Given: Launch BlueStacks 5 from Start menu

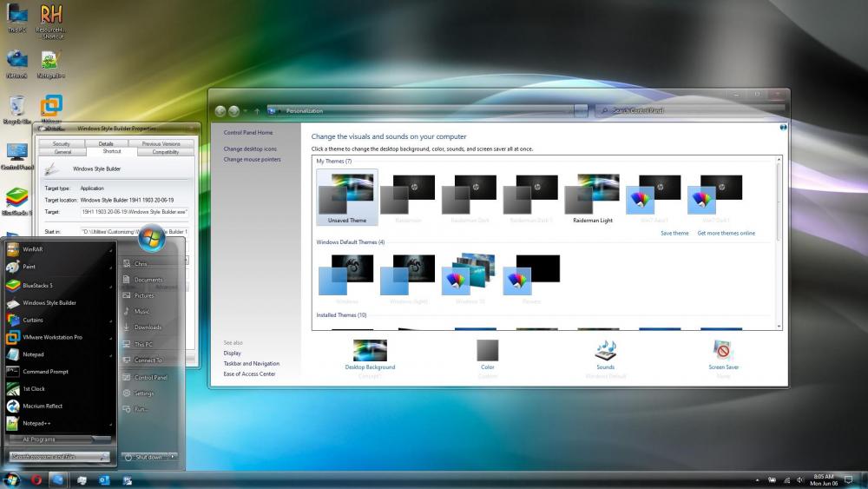Looking at the screenshot, I should click(38, 285).
